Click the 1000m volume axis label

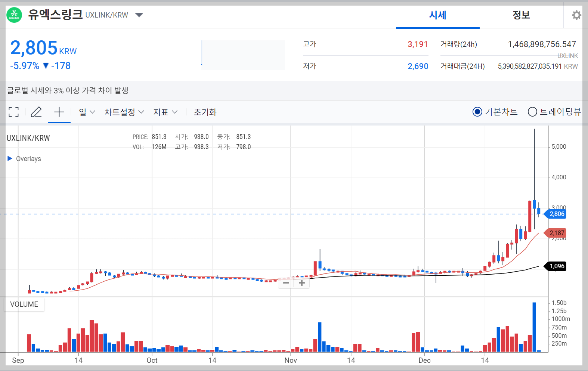[561, 319]
